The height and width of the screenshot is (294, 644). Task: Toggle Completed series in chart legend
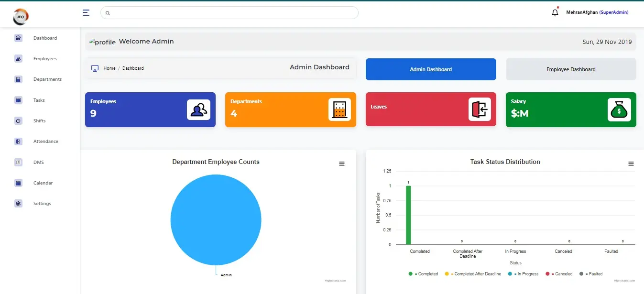pos(424,274)
